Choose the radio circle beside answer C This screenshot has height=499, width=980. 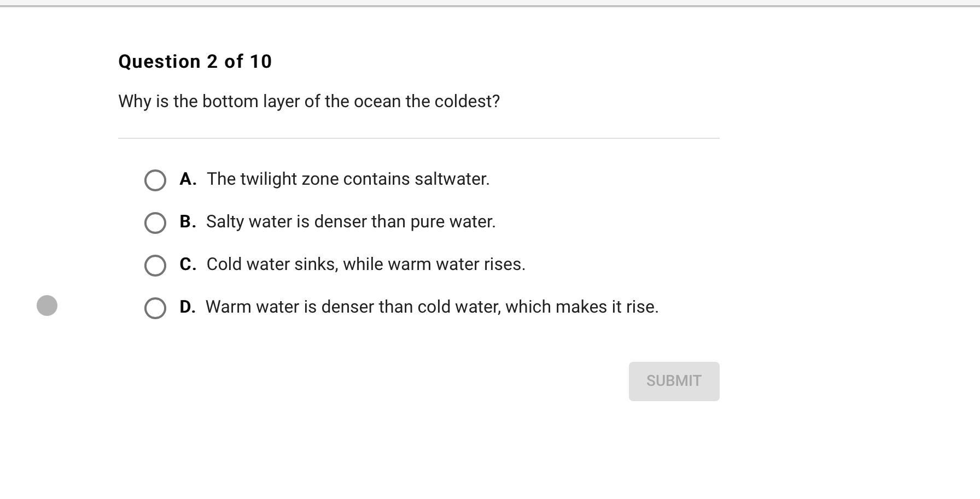click(155, 266)
